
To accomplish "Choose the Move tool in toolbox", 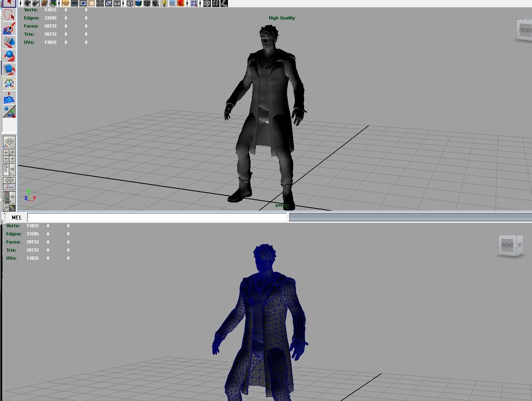I will 9,42.
